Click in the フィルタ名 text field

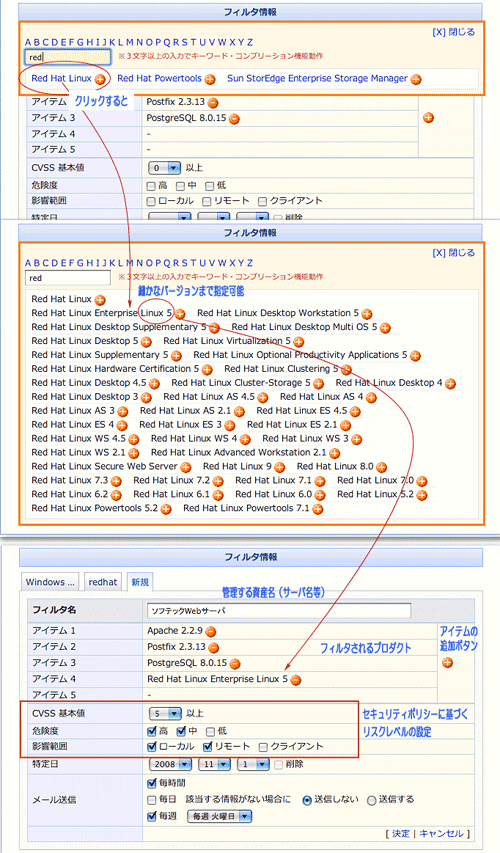point(279,611)
